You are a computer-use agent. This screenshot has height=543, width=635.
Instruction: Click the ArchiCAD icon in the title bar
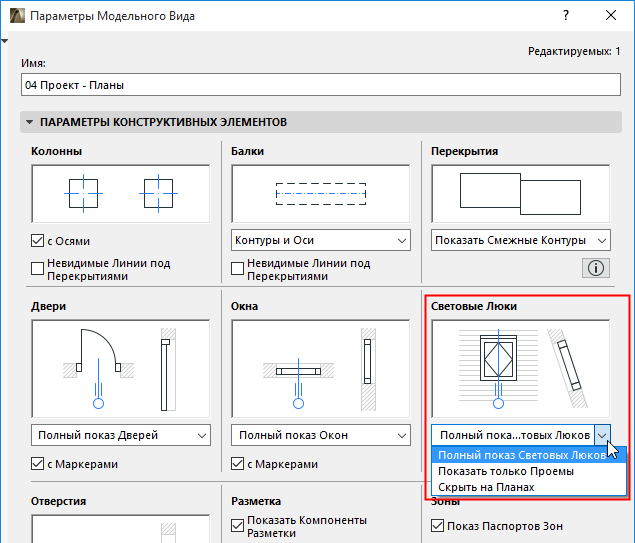pos(15,17)
